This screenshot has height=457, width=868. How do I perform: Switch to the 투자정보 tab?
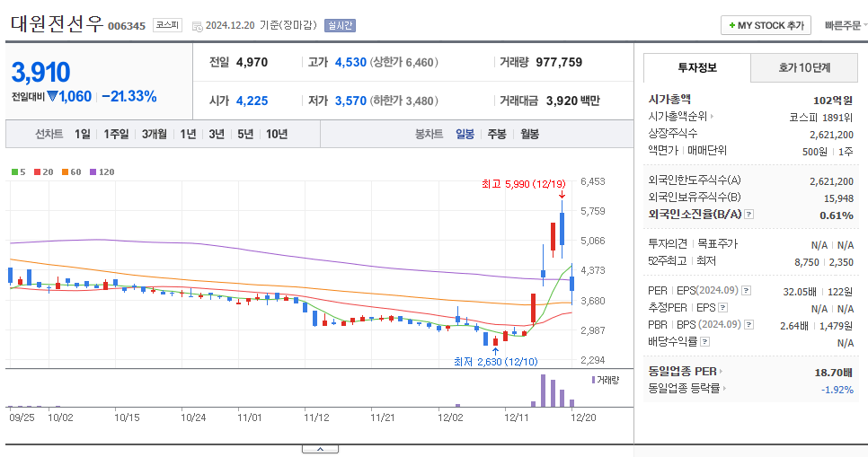(697, 68)
